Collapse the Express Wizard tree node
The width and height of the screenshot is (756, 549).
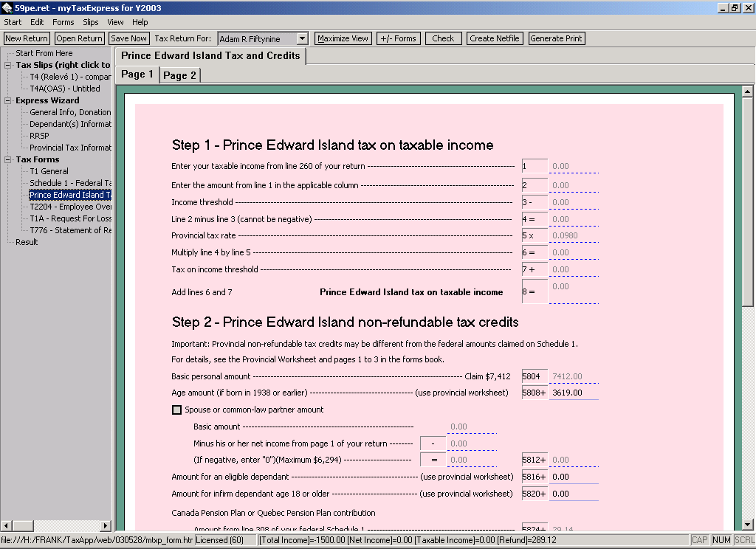[9, 100]
